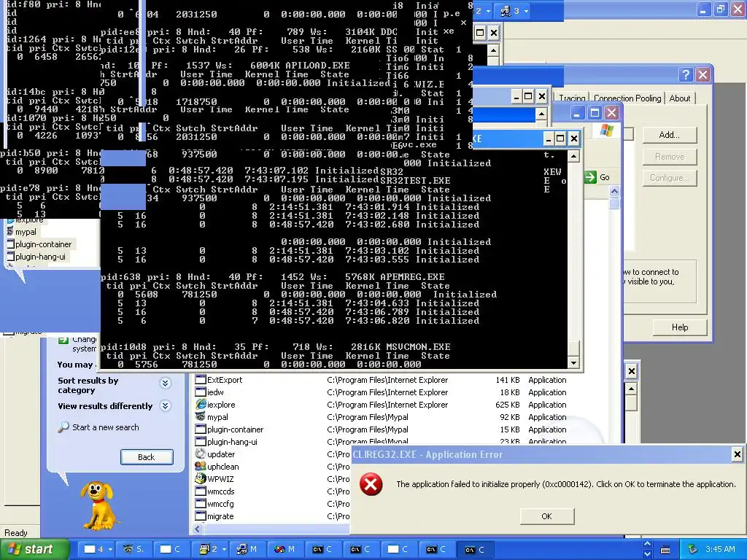747x560 pixels.
Task: Click the iexplore icon in the 625 KB row
Action: [201, 405]
